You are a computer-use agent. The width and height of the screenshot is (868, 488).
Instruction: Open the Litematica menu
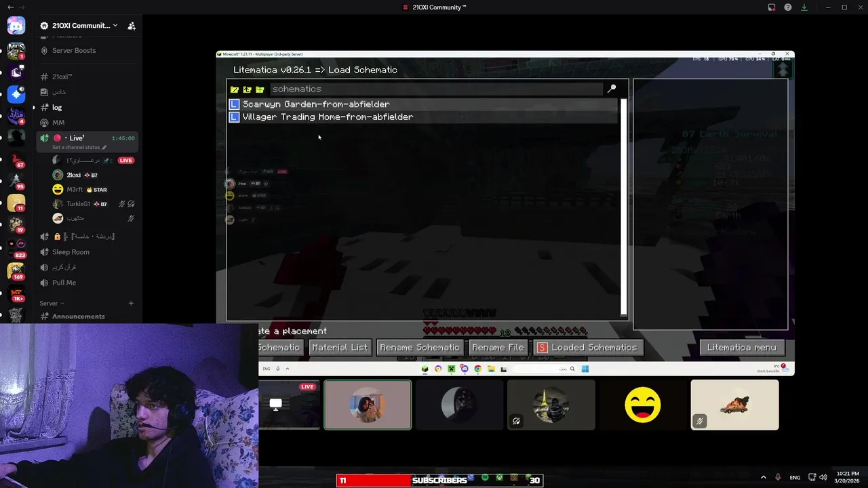tap(742, 348)
